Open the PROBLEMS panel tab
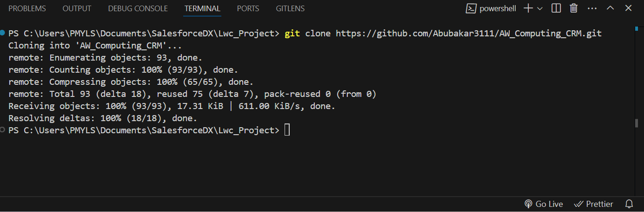644x212 pixels. 27,8
